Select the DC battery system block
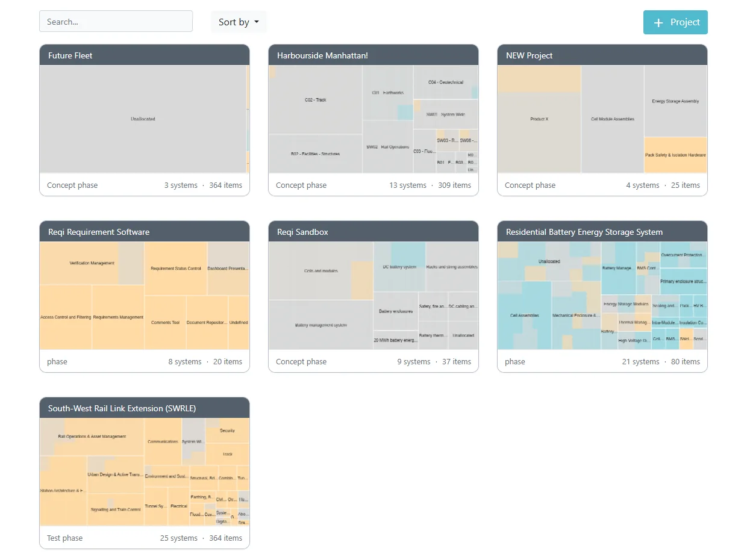The height and width of the screenshot is (560, 747). click(399, 267)
